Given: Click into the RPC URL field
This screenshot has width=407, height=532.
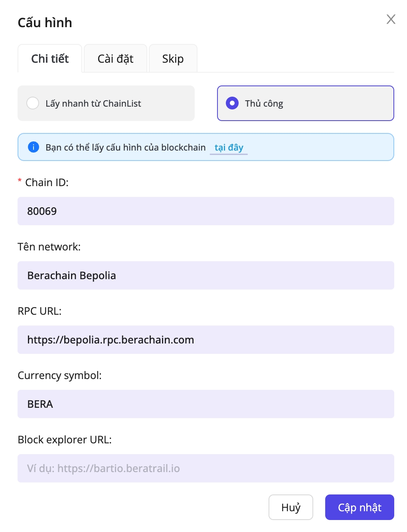Looking at the screenshot, I should (x=205, y=339).
